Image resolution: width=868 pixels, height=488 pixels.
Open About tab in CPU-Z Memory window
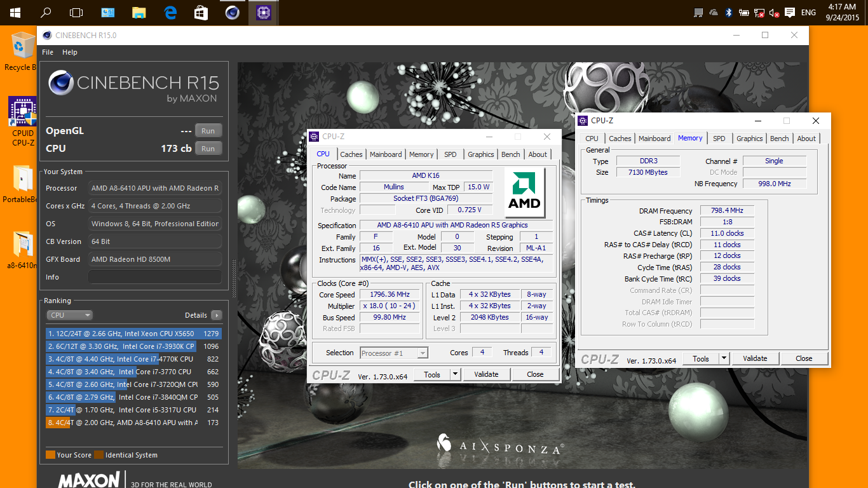806,139
